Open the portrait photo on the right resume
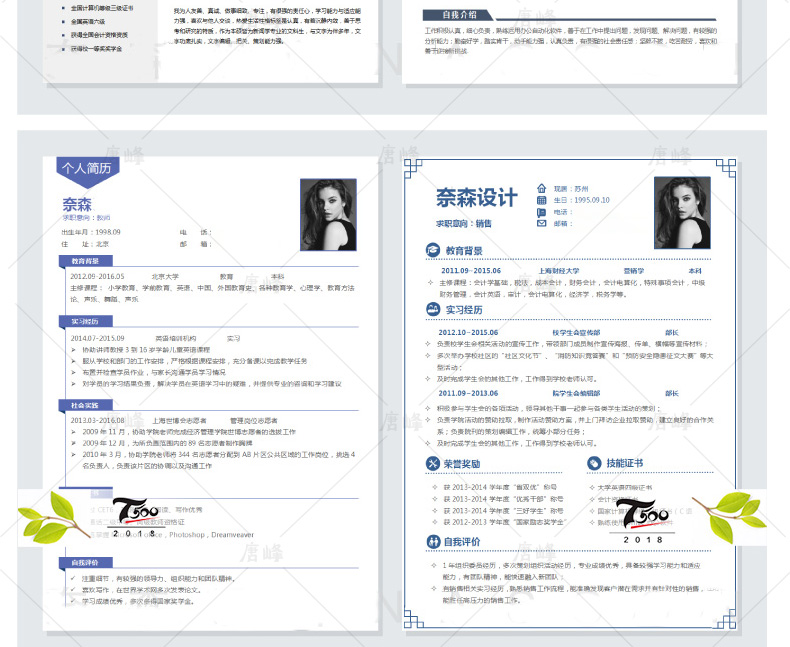Screen dimensions: 790x647 [x=682, y=213]
